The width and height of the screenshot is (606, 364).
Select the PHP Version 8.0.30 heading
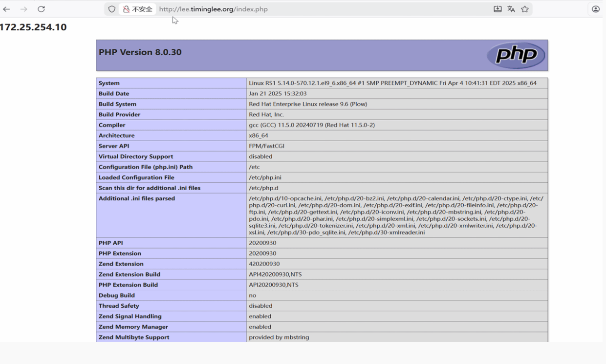point(140,52)
